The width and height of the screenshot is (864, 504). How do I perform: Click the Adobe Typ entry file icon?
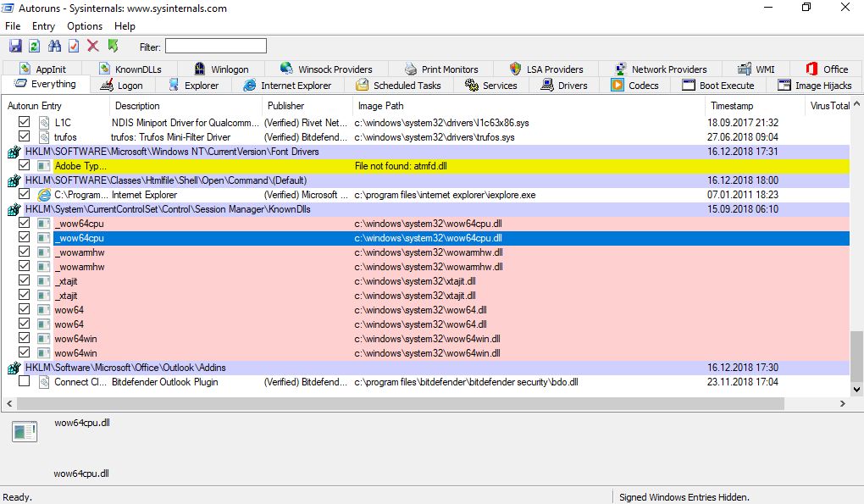point(44,166)
